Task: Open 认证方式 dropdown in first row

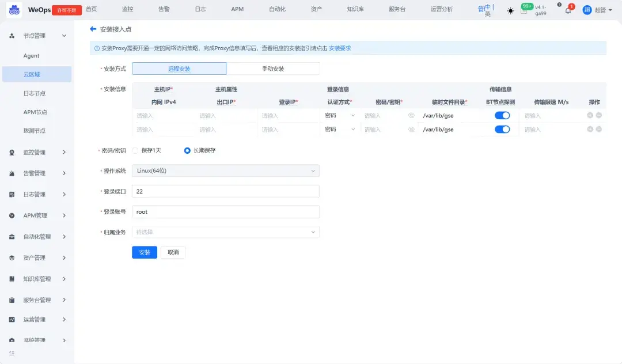Action: 340,115
